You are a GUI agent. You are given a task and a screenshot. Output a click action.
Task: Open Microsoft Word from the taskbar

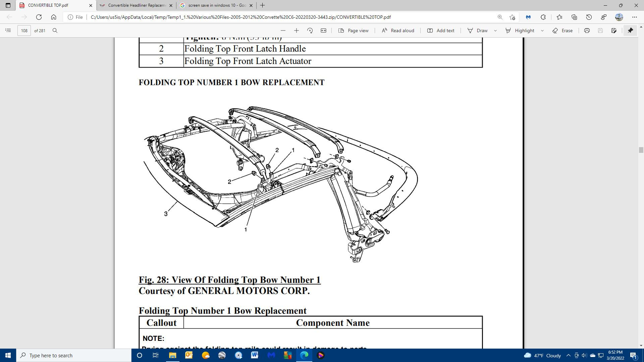click(255, 355)
